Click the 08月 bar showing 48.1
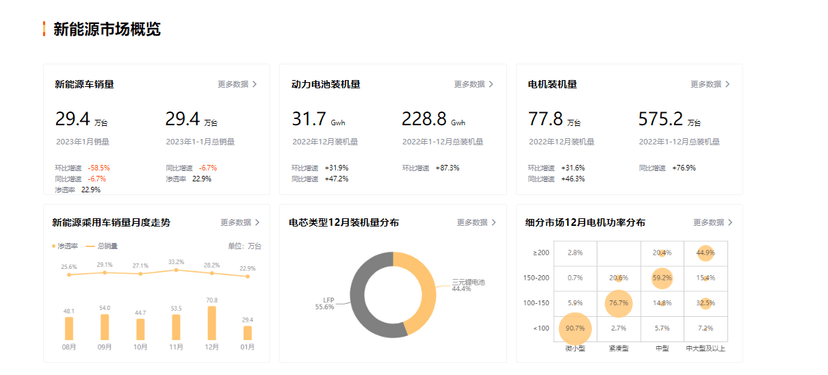The width and height of the screenshot is (828, 375). pyautogui.click(x=69, y=329)
